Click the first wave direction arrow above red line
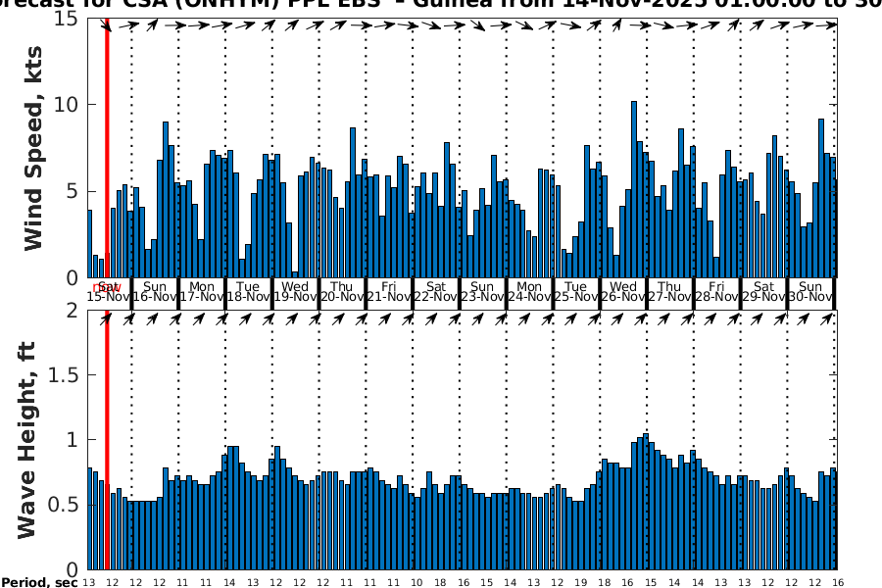 coord(107,318)
